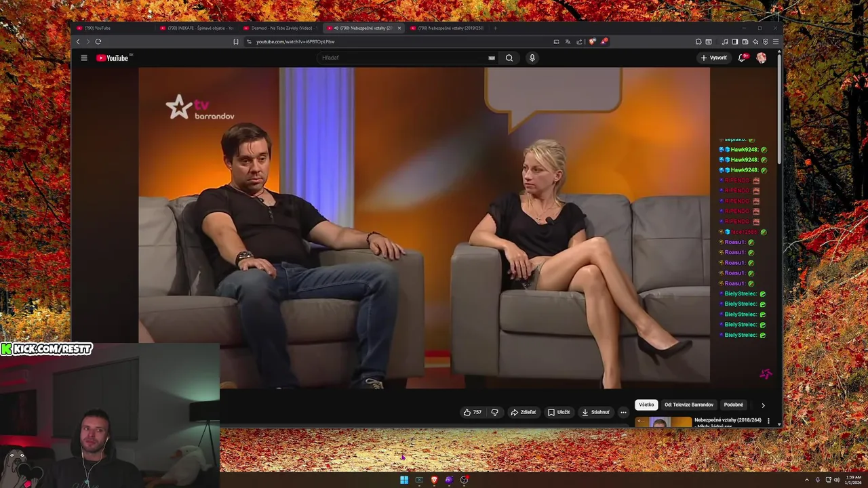Reload the current page

(98, 41)
